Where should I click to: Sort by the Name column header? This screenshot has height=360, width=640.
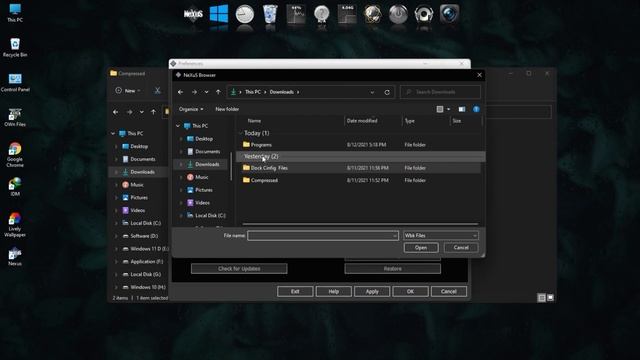pos(254,121)
